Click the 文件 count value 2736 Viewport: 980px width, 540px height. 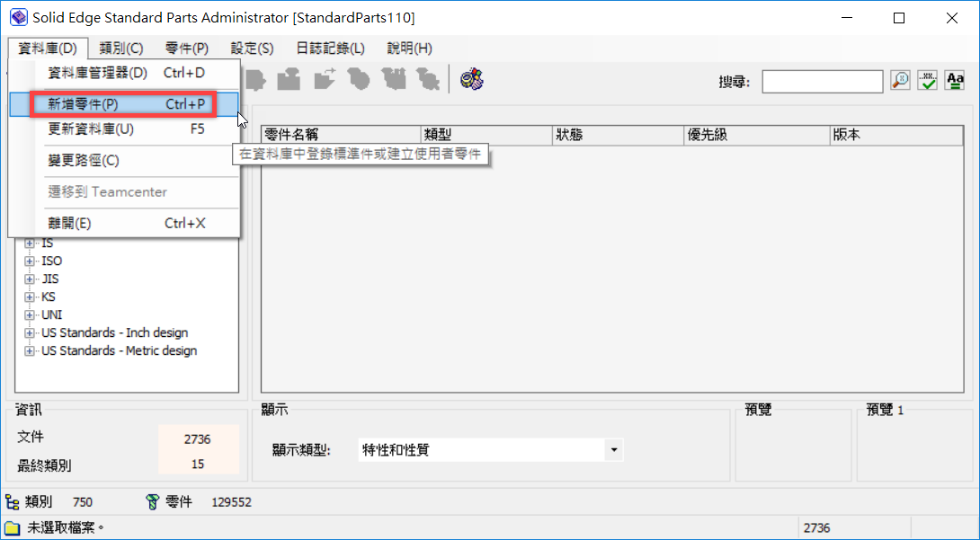pyautogui.click(x=198, y=439)
